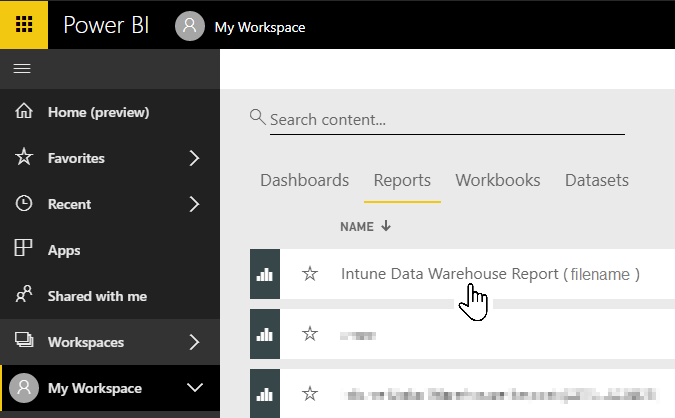
Task: Click the My Workspace sidebar avatar icon
Action: pyautogui.click(x=24, y=388)
